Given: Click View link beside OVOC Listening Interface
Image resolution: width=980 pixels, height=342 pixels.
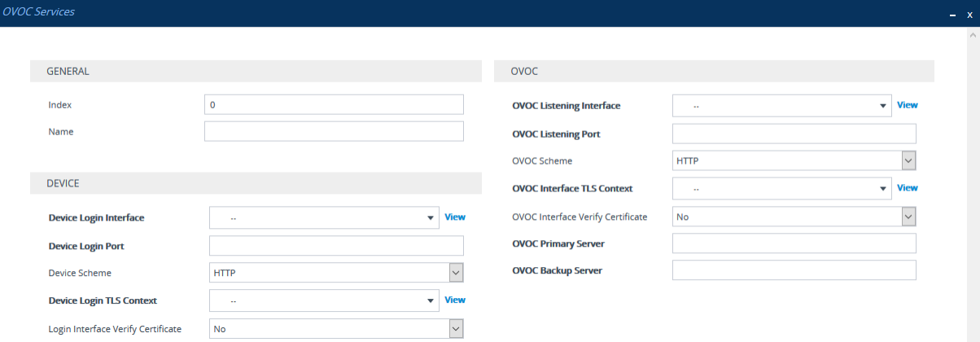Looking at the screenshot, I should 907,106.
